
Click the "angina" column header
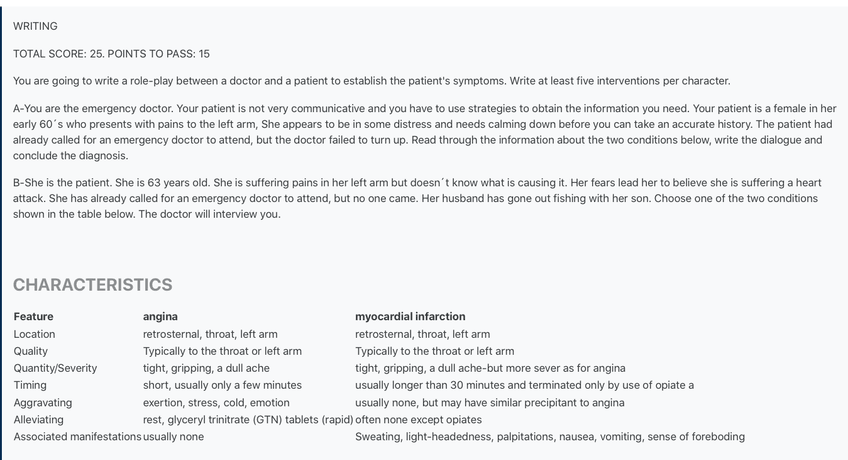pos(160,317)
